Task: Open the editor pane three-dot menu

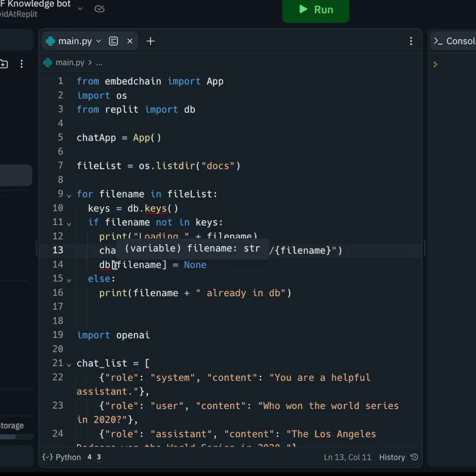Action: click(x=411, y=41)
